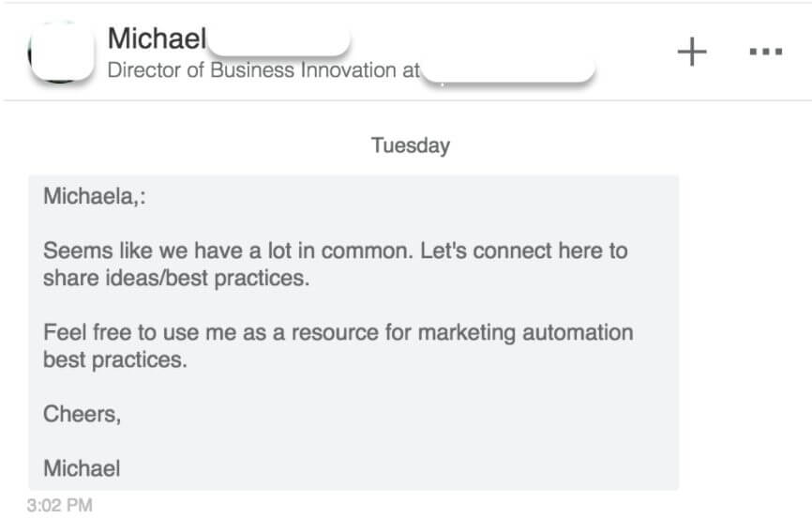
Task: Click the plus icon in the header
Action: pos(691,53)
